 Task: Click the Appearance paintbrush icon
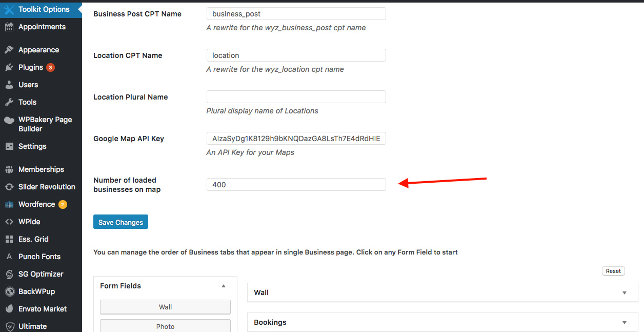(9, 50)
